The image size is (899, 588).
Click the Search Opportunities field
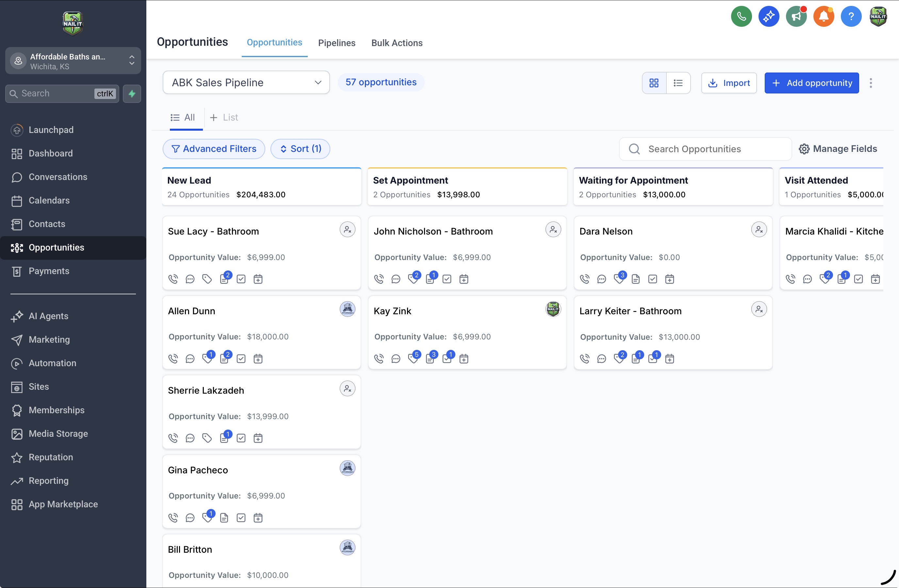click(705, 149)
